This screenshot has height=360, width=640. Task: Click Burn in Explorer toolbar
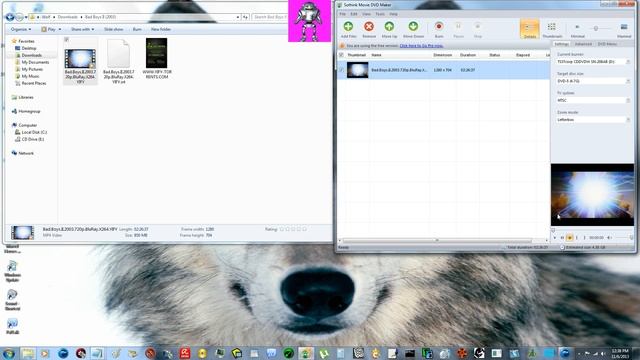137,29
